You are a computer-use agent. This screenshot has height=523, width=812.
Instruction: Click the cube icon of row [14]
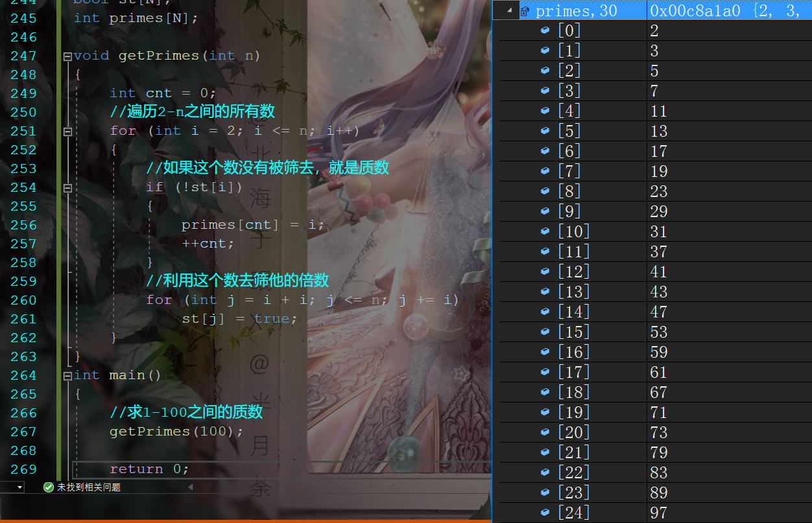tap(545, 312)
